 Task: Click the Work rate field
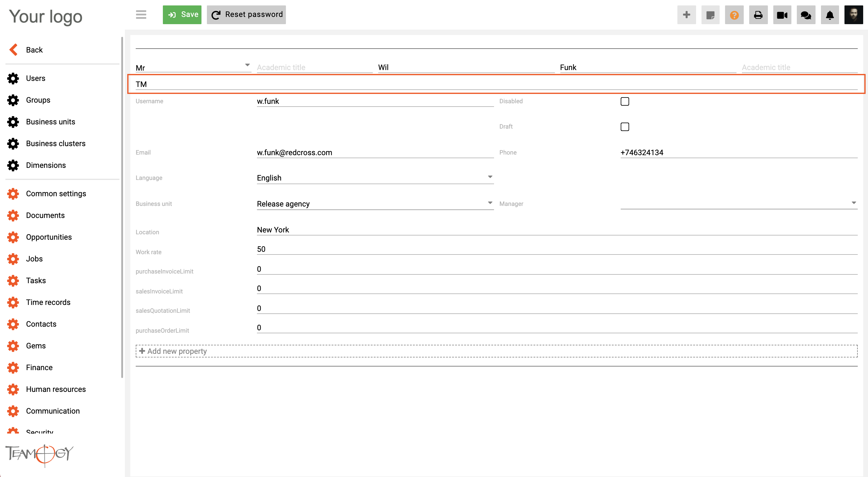[x=557, y=249]
